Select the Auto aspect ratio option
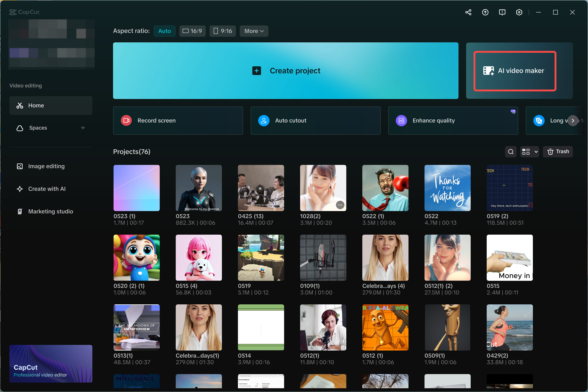Image resolution: width=588 pixels, height=392 pixels. pyautogui.click(x=164, y=31)
